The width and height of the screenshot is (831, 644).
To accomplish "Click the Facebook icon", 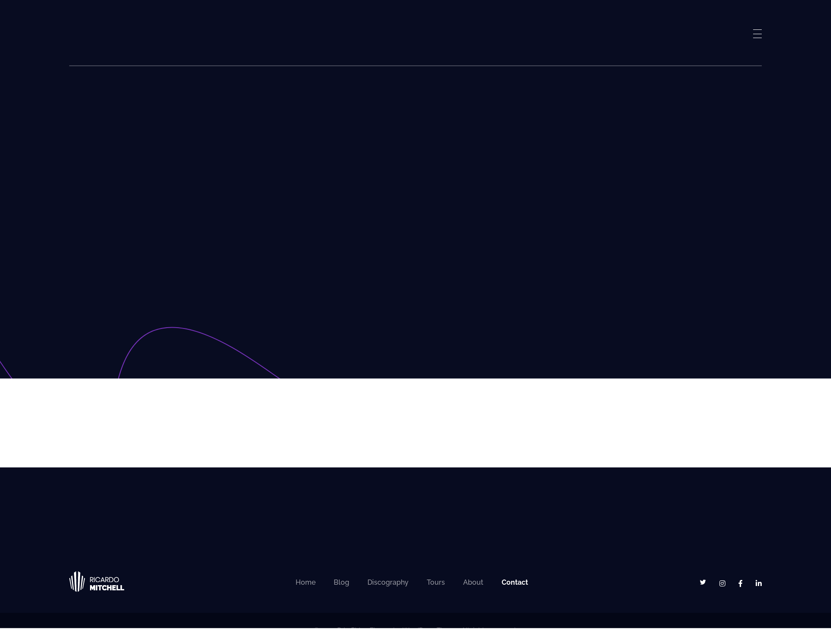I will 741,583.
